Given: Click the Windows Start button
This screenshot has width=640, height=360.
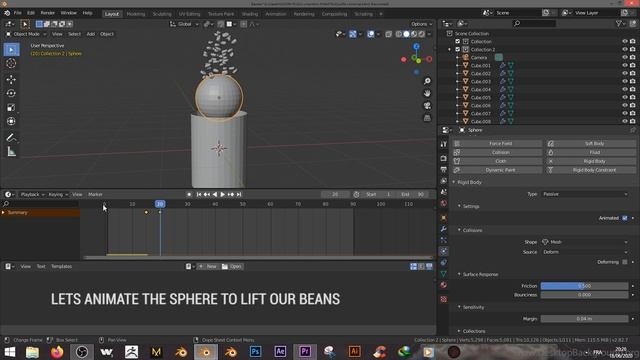Looking at the screenshot, I should (9, 352).
